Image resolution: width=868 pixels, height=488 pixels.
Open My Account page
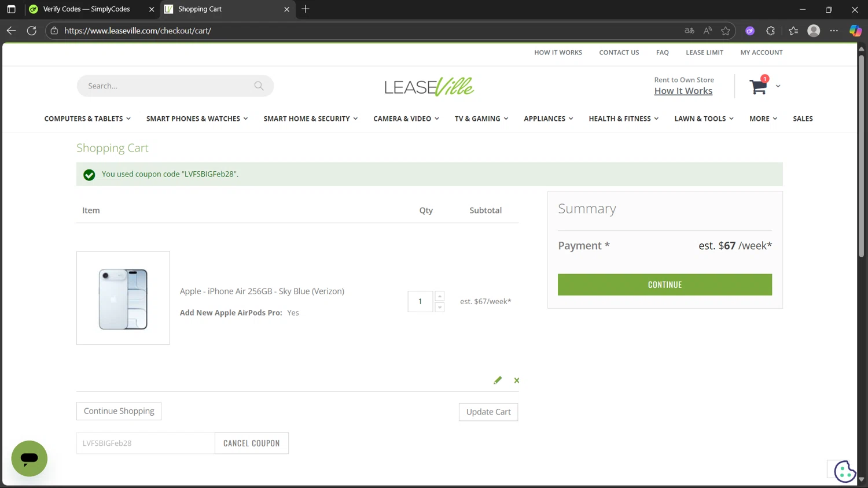pos(762,53)
